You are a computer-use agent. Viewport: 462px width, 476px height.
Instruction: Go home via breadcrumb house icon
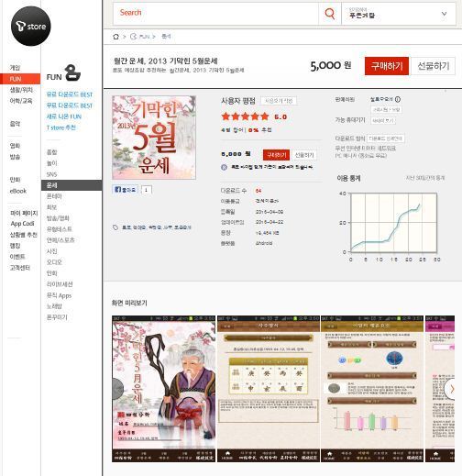click(115, 37)
